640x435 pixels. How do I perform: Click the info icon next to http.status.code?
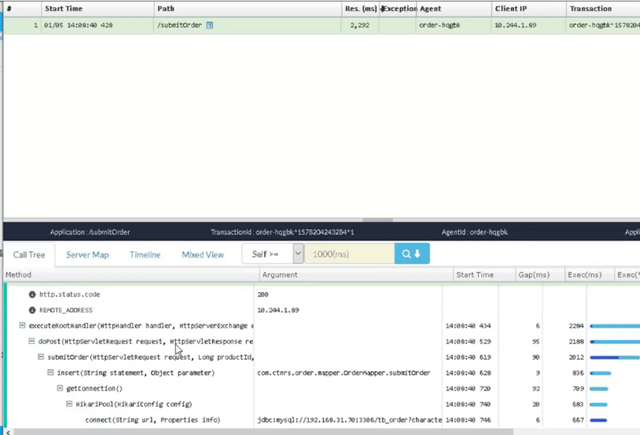point(32,294)
